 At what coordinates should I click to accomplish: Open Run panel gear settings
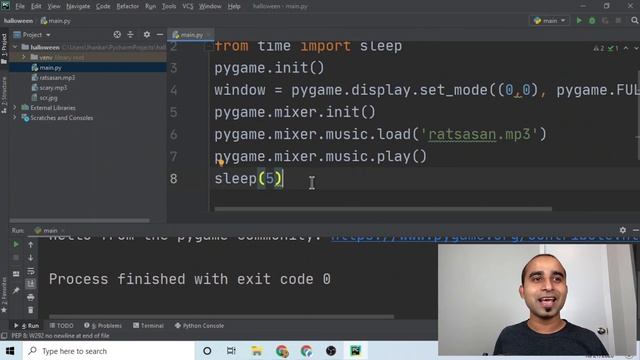point(622,230)
